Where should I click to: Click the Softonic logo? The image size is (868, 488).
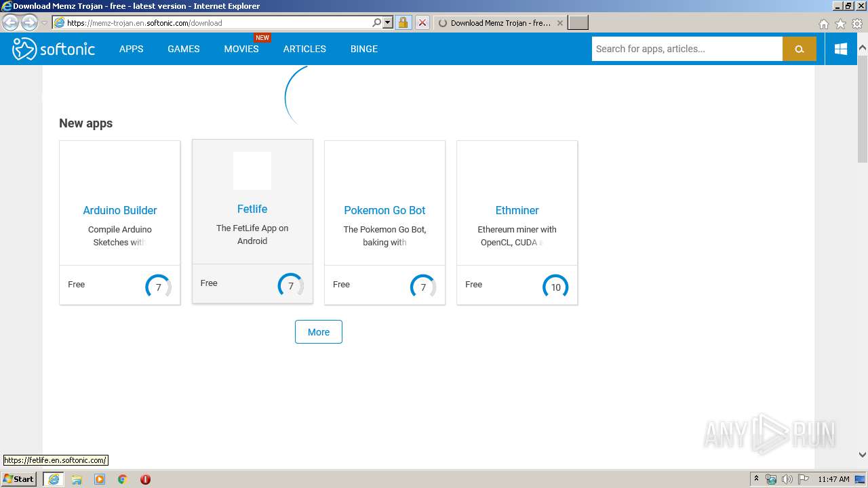point(54,49)
